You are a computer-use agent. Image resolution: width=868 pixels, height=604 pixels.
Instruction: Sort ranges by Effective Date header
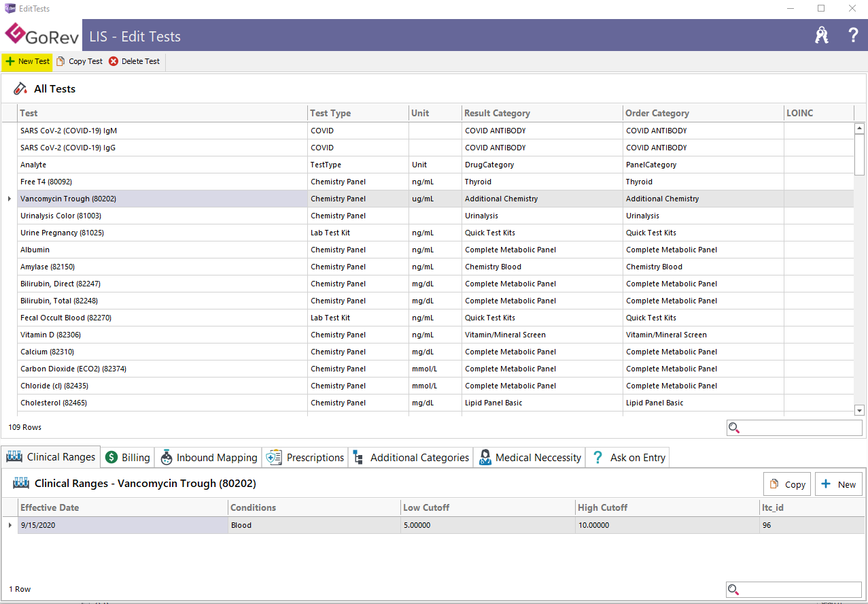coord(123,507)
